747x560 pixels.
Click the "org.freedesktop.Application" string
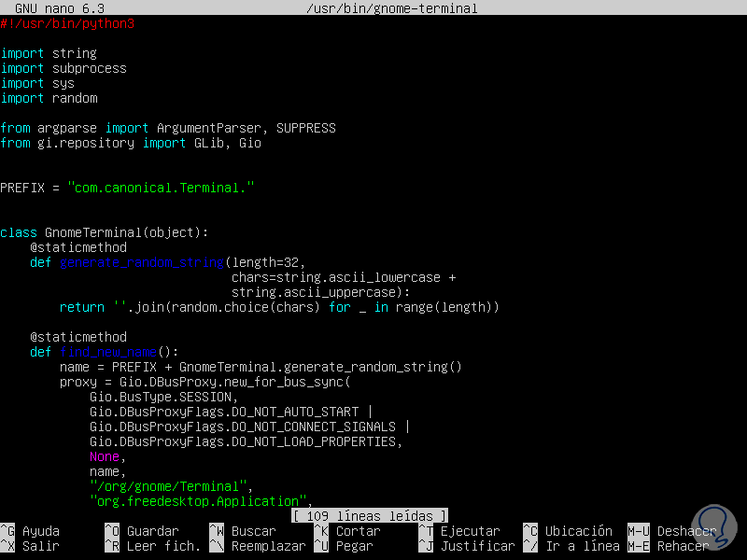tap(198, 501)
